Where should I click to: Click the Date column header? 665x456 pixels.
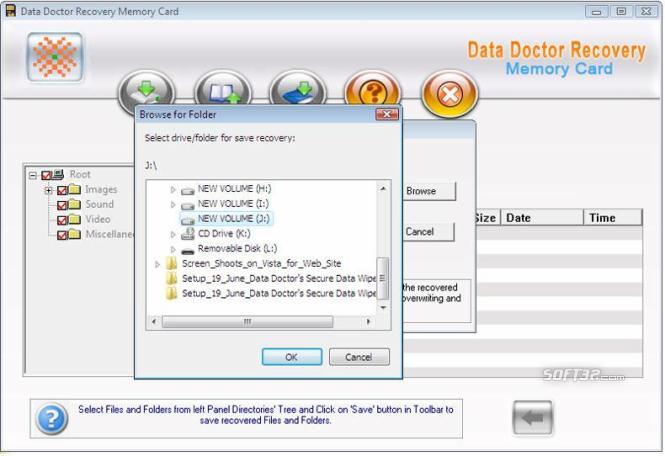tap(542, 218)
